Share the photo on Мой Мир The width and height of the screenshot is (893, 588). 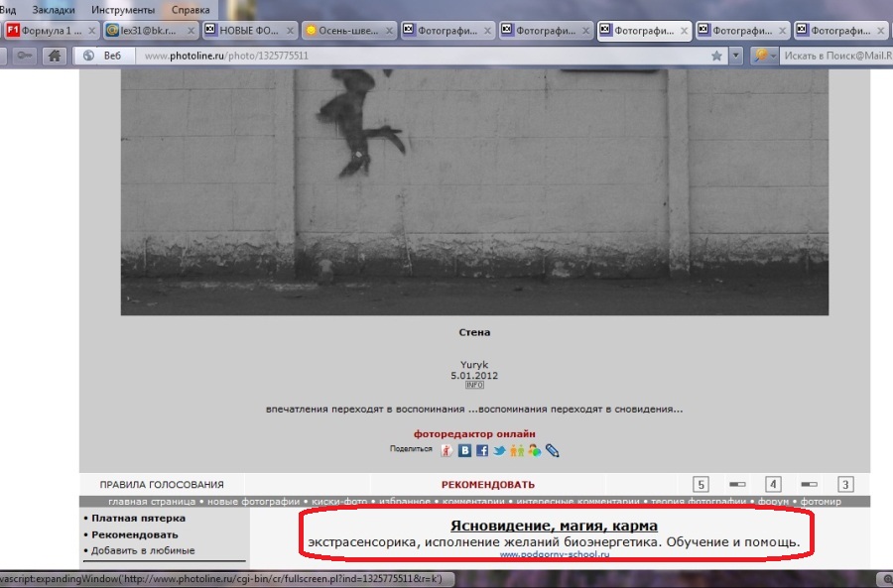[534, 451]
